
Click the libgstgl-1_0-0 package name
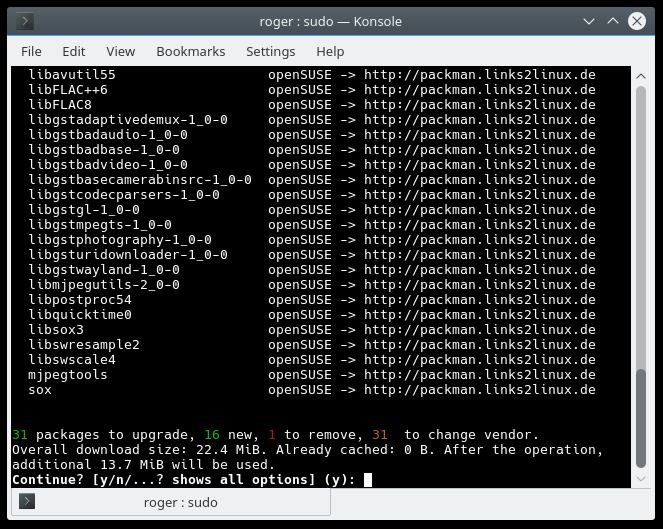tap(84, 210)
